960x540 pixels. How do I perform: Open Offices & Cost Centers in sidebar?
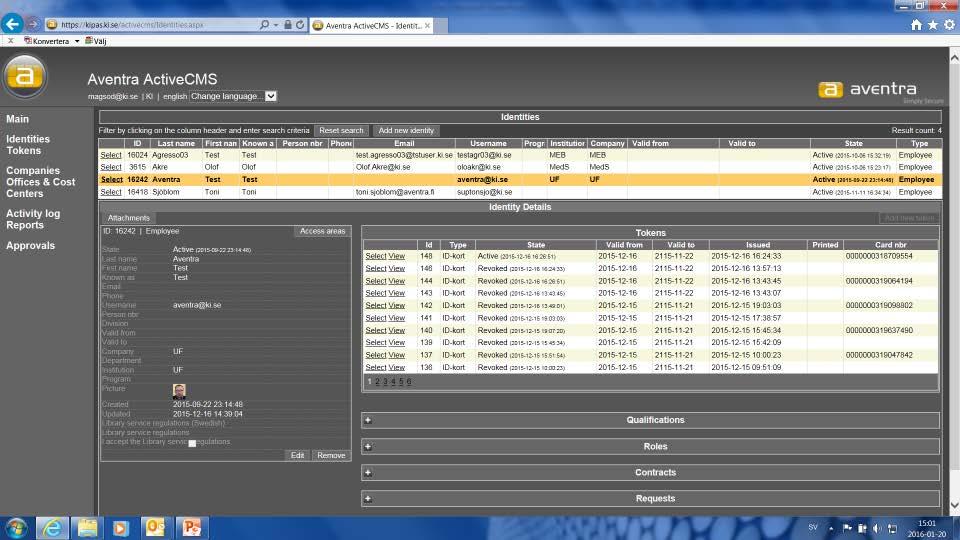40,187
